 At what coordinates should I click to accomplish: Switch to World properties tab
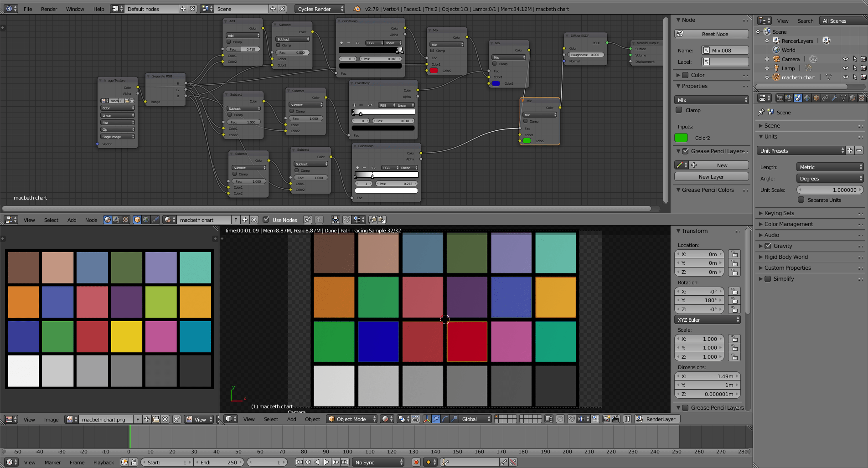[x=807, y=98]
